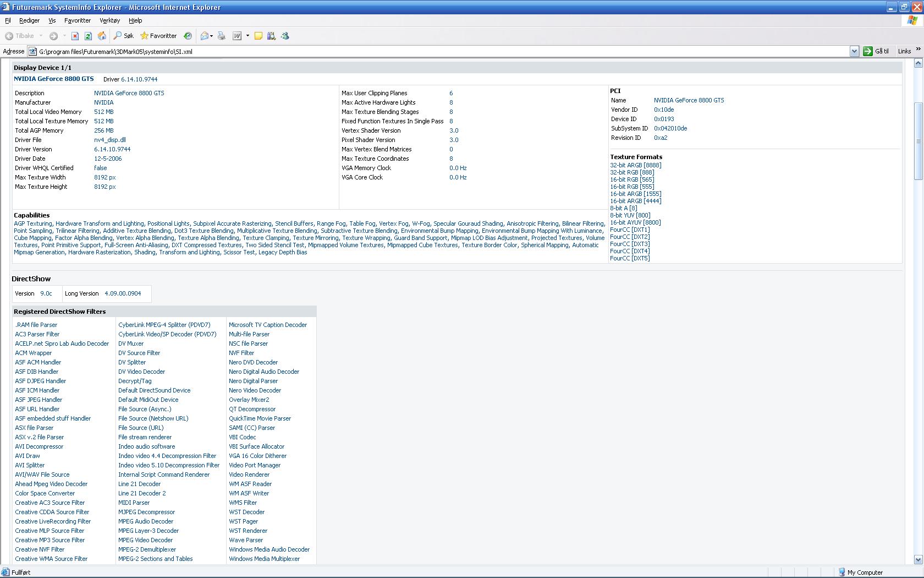Open the Messenger people icon
This screenshot has width=924, height=578.
click(x=285, y=36)
